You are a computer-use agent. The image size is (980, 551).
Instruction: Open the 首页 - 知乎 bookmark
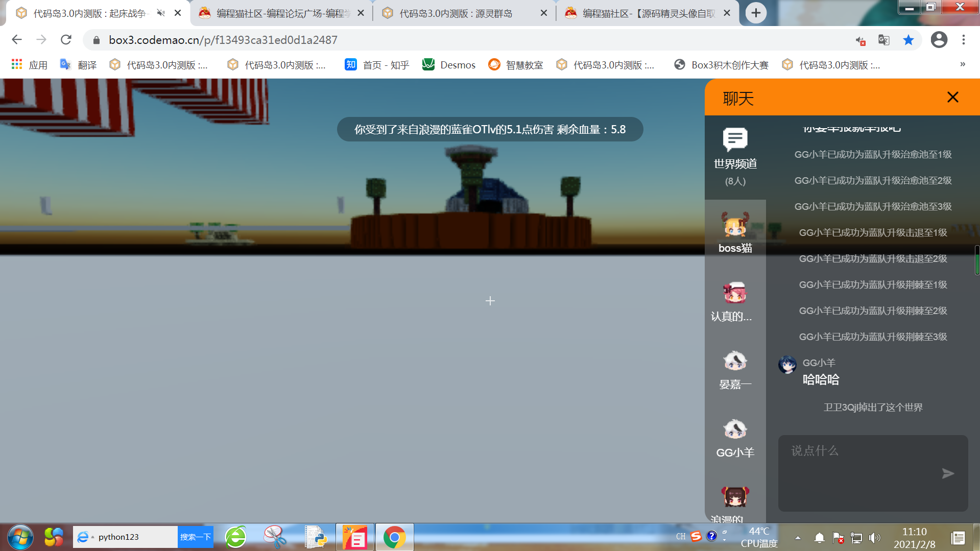click(377, 65)
